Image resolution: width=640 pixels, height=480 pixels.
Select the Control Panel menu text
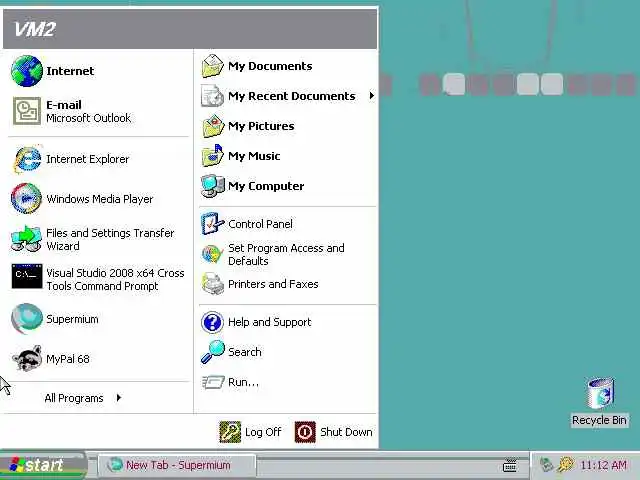pyautogui.click(x=260, y=224)
